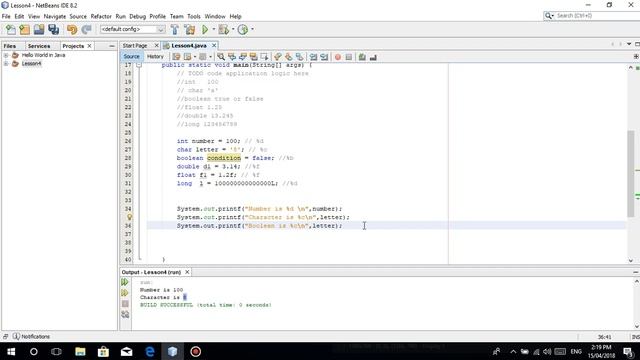Click the editor vertical scrollbar thumb
The width and height of the screenshot is (640, 360).
(x=631, y=173)
